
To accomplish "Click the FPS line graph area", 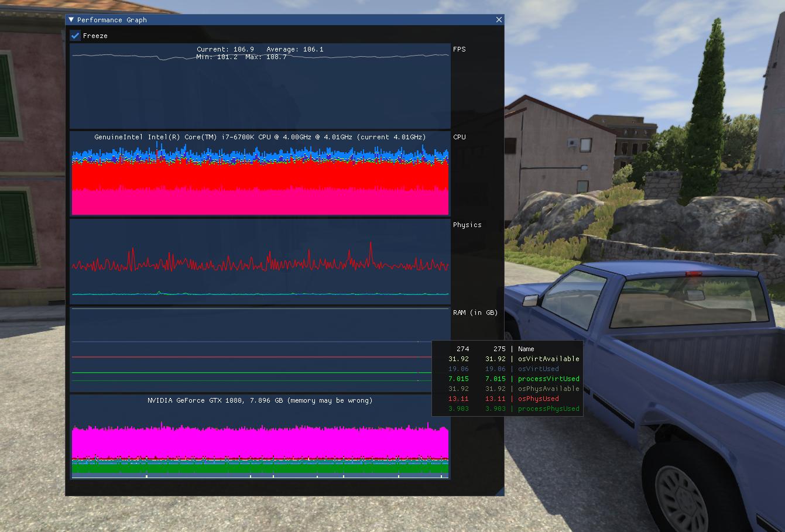I will pyautogui.click(x=260, y=86).
